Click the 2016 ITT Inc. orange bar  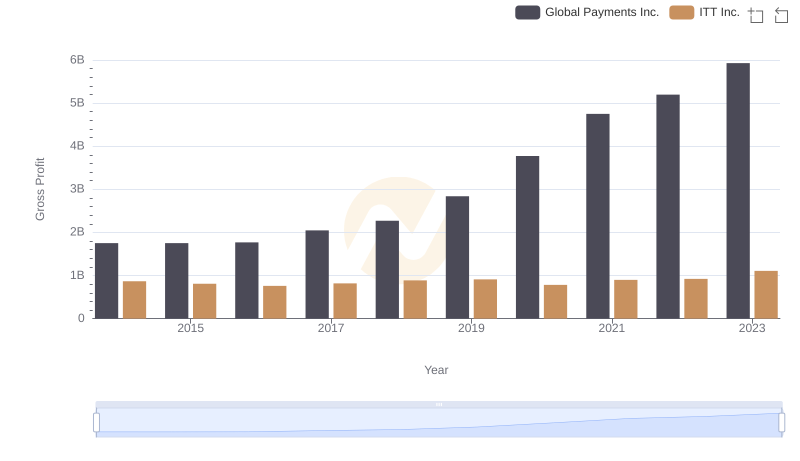(x=275, y=302)
